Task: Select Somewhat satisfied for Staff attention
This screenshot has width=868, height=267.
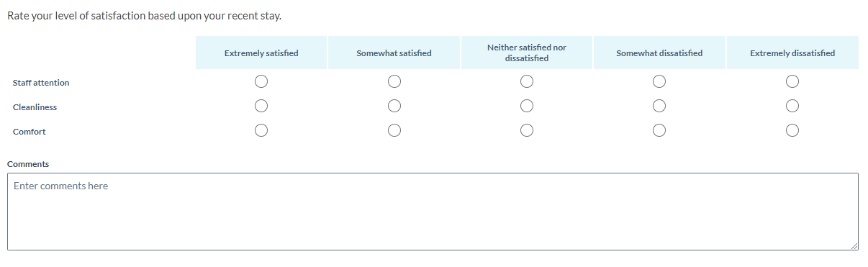Action: tap(394, 82)
